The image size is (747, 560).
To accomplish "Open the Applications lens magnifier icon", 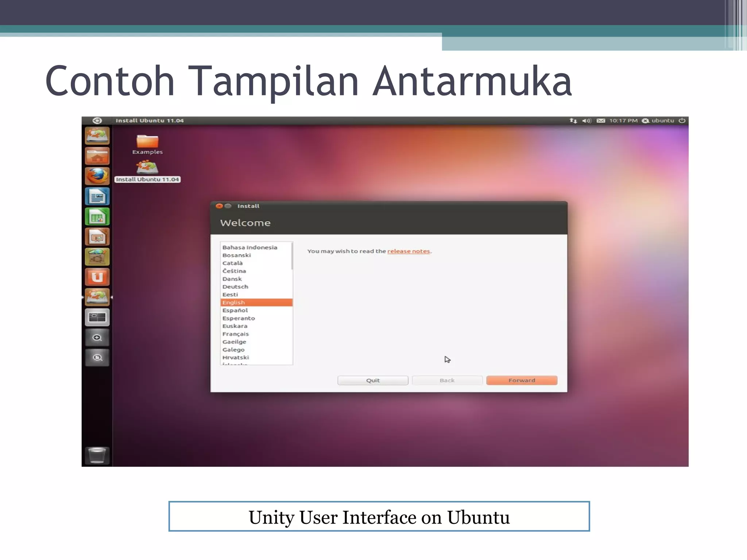I will click(x=97, y=338).
